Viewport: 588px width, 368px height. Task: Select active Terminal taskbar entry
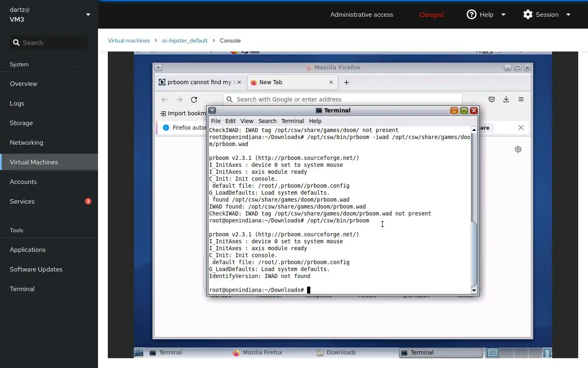point(441,352)
